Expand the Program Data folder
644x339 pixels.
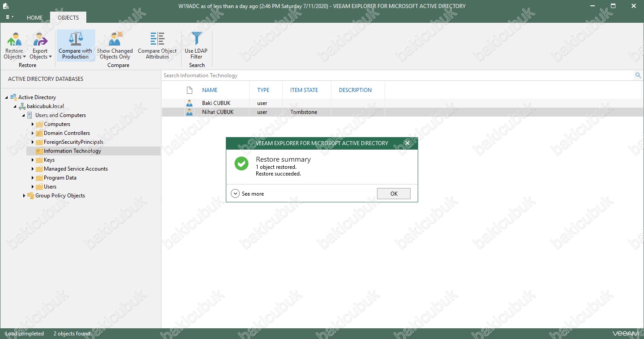pyautogui.click(x=33, y=178)
